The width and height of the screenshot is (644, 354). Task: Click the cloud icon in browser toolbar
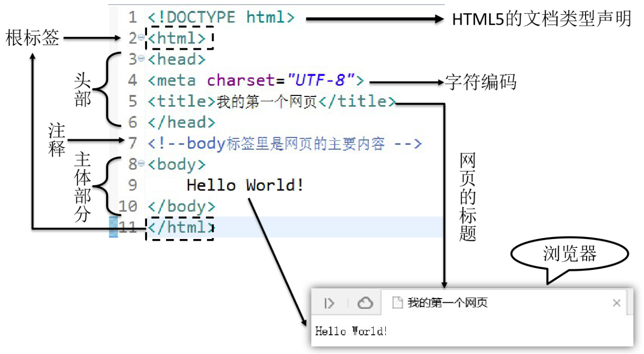click(365, 303)
